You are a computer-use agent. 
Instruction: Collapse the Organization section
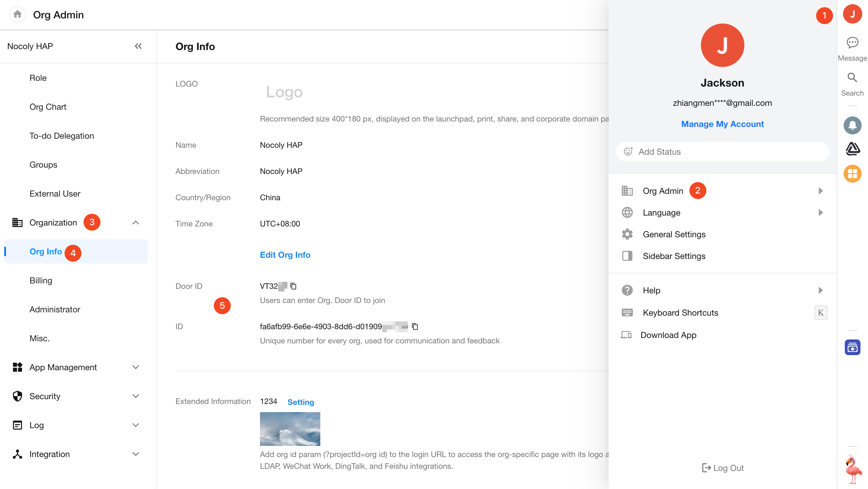tap(135, 222)
